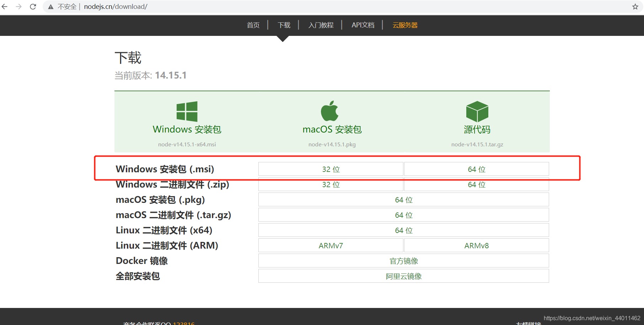Click the Windows 安装包 heading link
Image resolution: width=644 pixels, height=325 pixels.
(x=187, y=129)
